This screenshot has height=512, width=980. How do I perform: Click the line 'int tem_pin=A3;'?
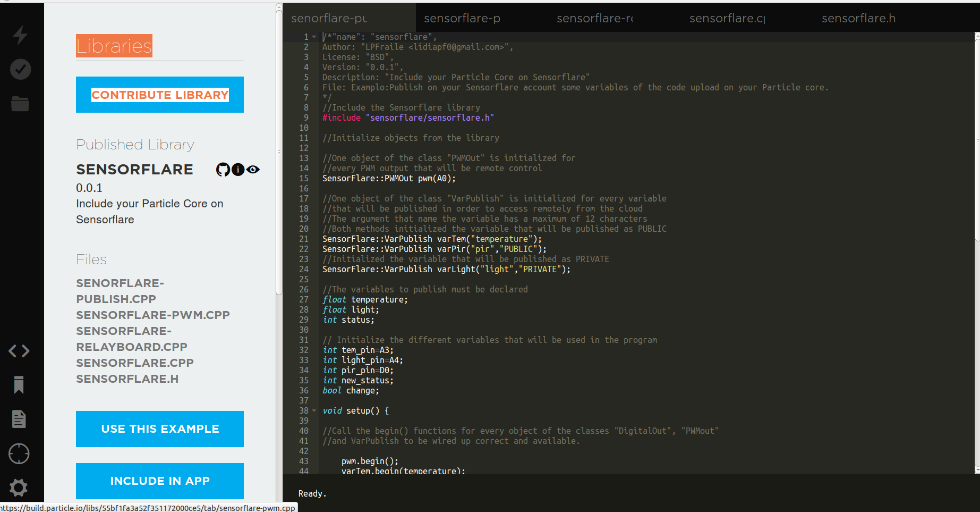[358, 350]
